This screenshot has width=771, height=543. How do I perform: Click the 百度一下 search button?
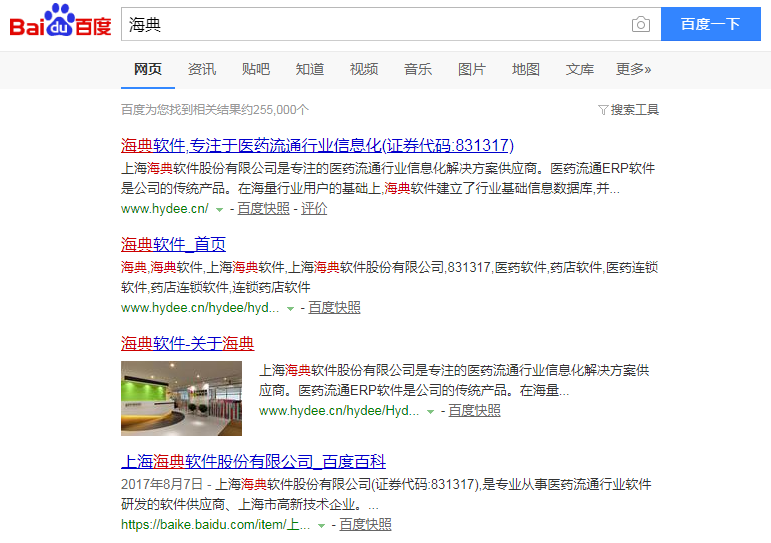point(711,24)
